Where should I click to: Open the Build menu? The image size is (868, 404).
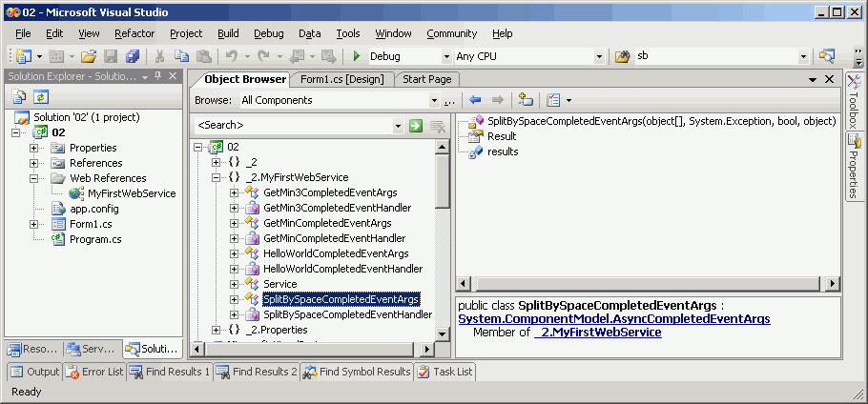pos(228,33)
